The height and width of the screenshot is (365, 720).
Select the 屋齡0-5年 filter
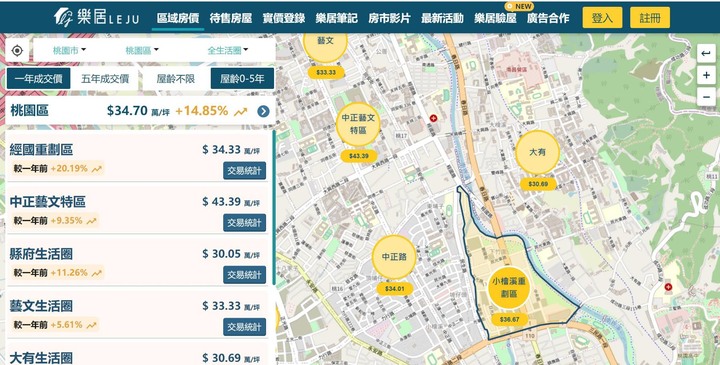[x=242, y=79]
